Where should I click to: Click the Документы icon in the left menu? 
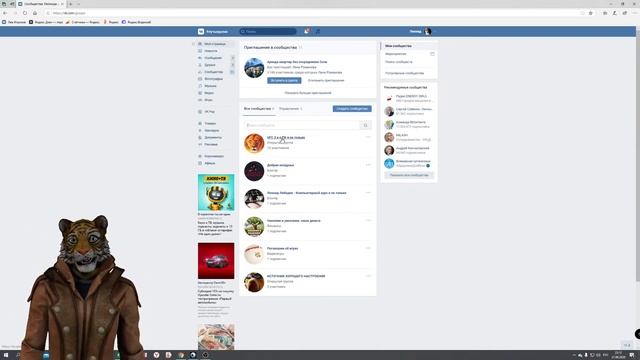pyautogui.click(x=200, y=137)
